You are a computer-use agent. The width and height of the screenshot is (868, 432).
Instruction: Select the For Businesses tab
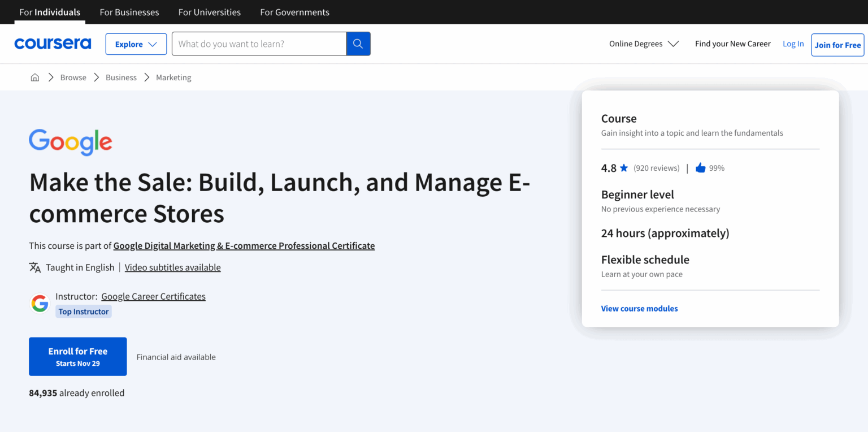point(129,12)
